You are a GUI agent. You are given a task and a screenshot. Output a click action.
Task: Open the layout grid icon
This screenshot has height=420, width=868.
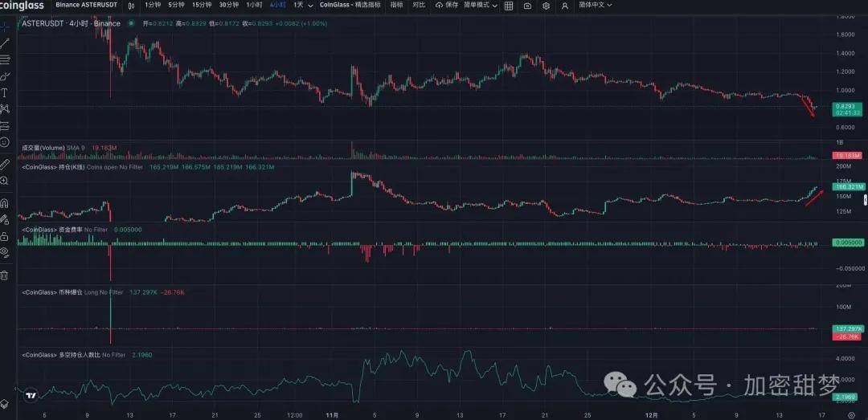coord(510,6)
